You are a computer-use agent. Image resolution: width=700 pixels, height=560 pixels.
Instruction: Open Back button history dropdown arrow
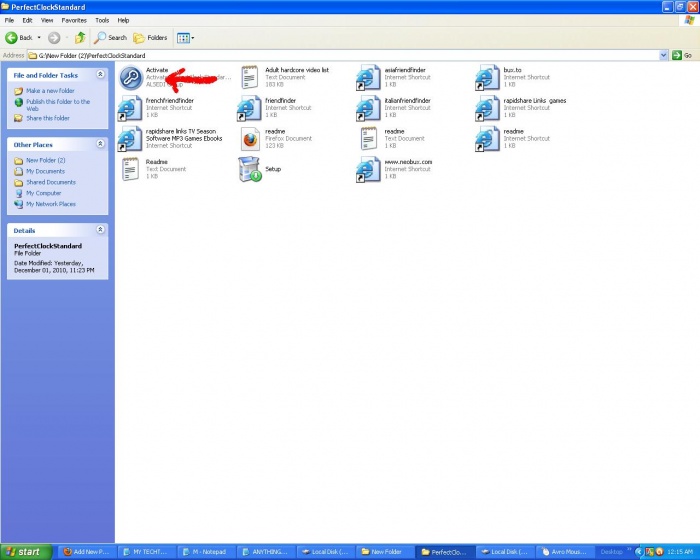pyautogui.click(x=39, y=38)
